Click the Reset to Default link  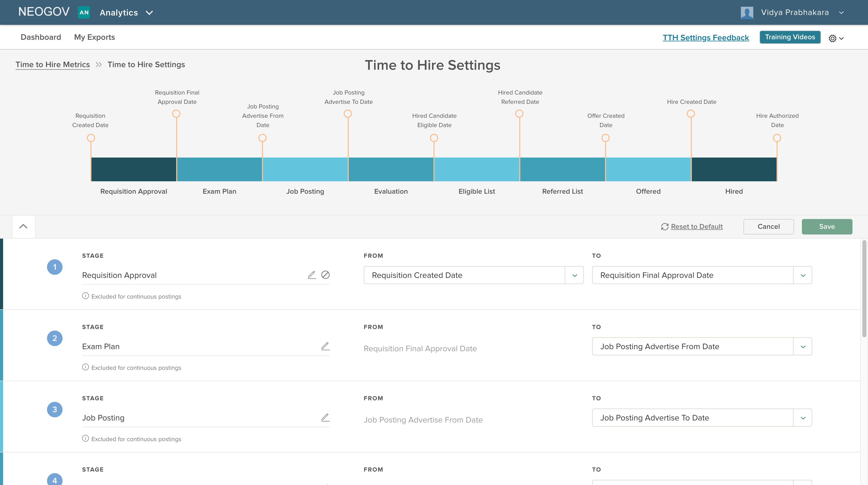click(696, 226)
